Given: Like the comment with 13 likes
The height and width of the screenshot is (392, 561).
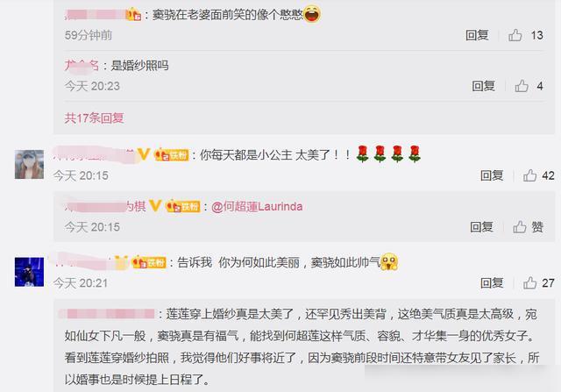Looking at the screenshot, I should (x=515, y=35).
